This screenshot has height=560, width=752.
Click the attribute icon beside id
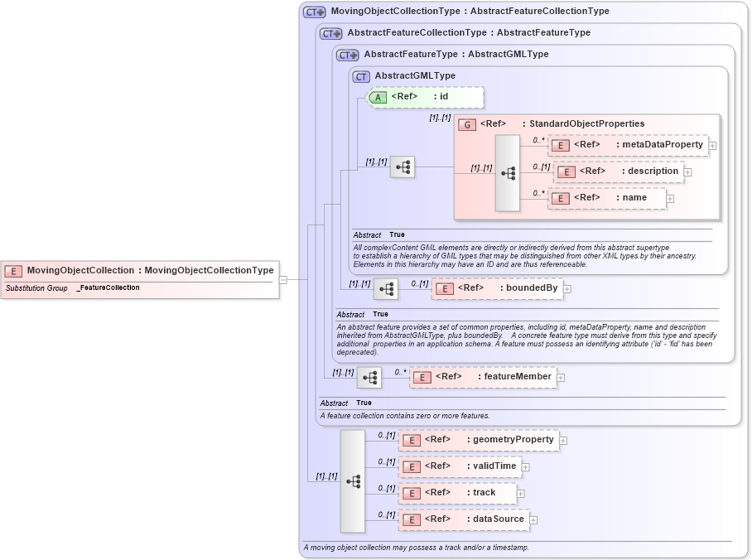[378, 97]
